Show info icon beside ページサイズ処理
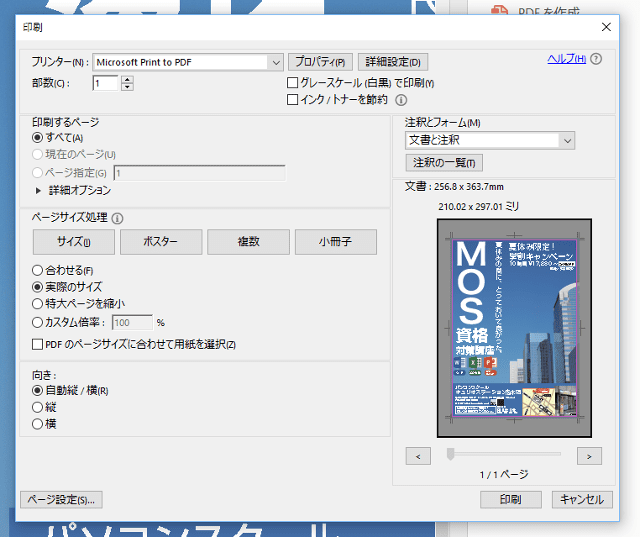Viewport: 640px width, 537px height. (x=117, y=219)
